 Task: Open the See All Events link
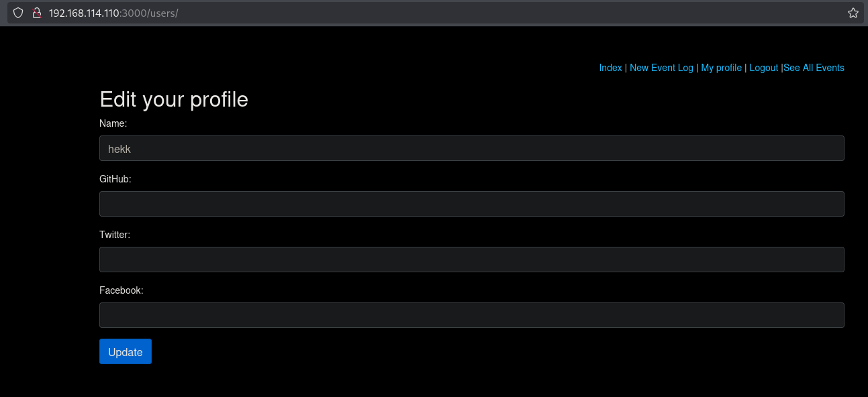pos(814,68)
